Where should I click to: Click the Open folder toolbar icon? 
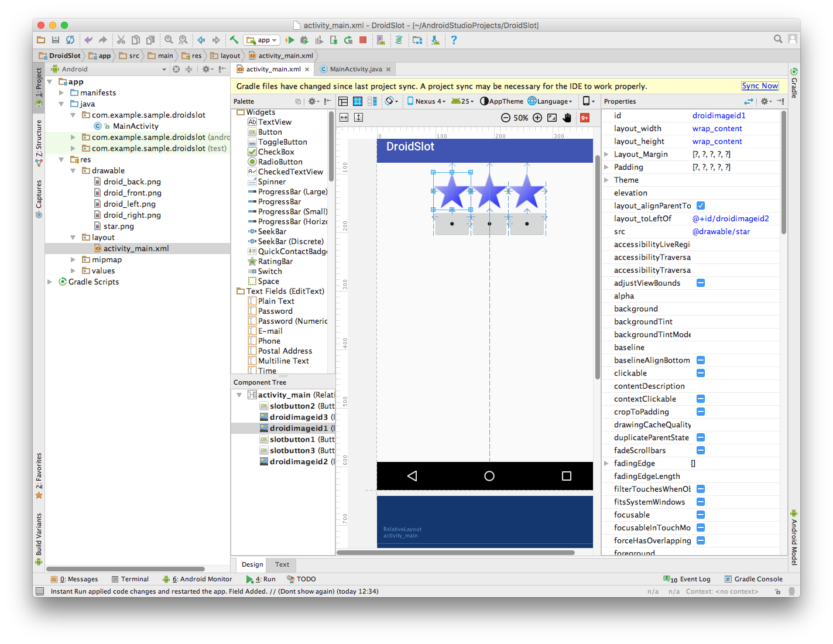[41, 40]
